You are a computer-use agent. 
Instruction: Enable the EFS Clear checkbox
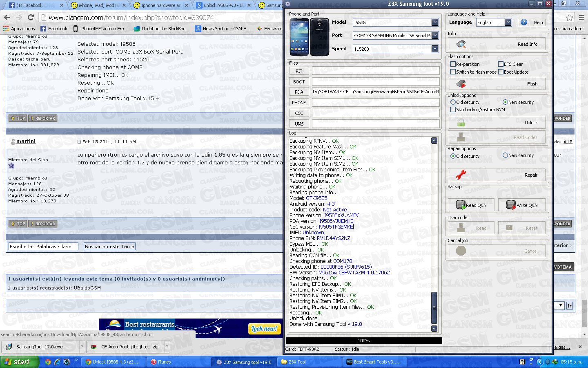pos(501,64)
